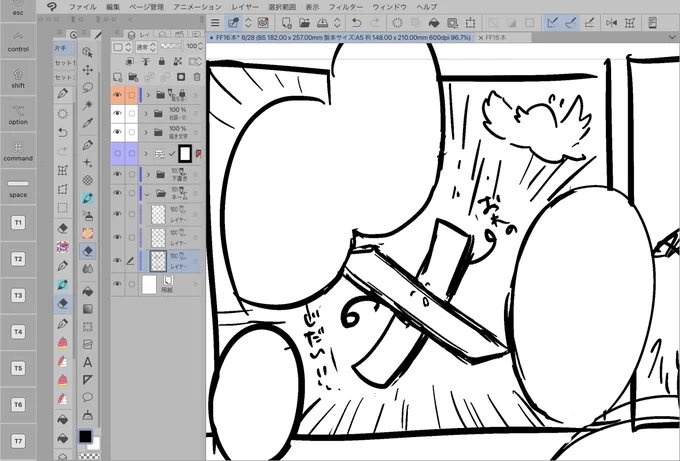Open the フィルター menu

coord(346,7)
